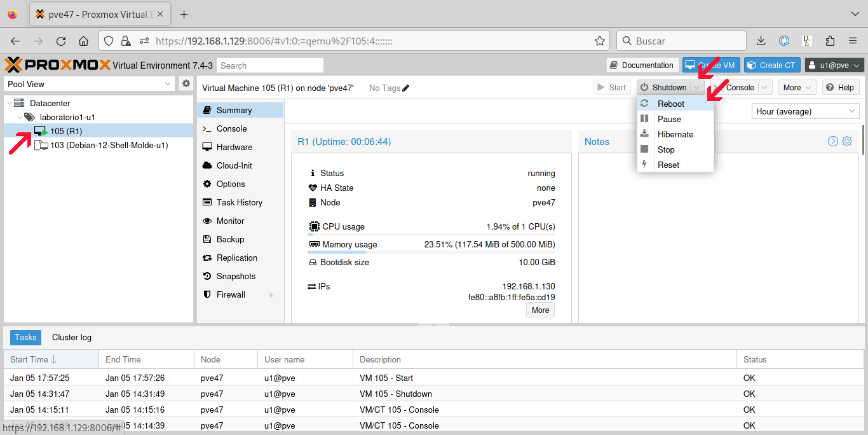The height and width of the screenshot is (435, 868).
Task: Switch to the Cluster log tab
Action: 72,338
